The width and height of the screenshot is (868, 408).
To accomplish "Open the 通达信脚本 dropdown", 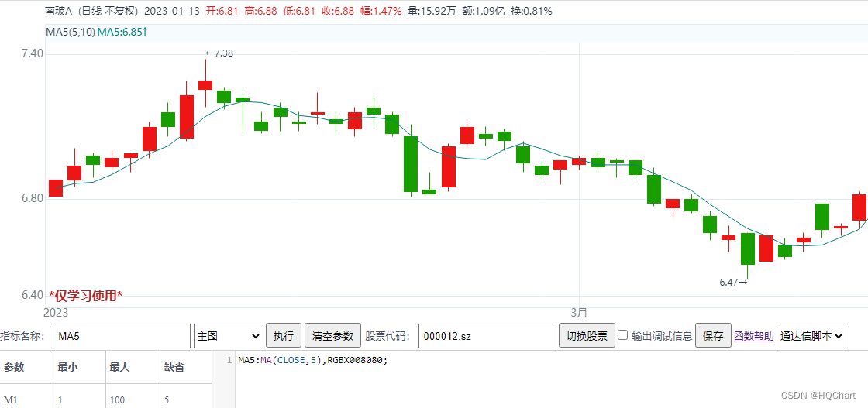I will tap(811, 335).
